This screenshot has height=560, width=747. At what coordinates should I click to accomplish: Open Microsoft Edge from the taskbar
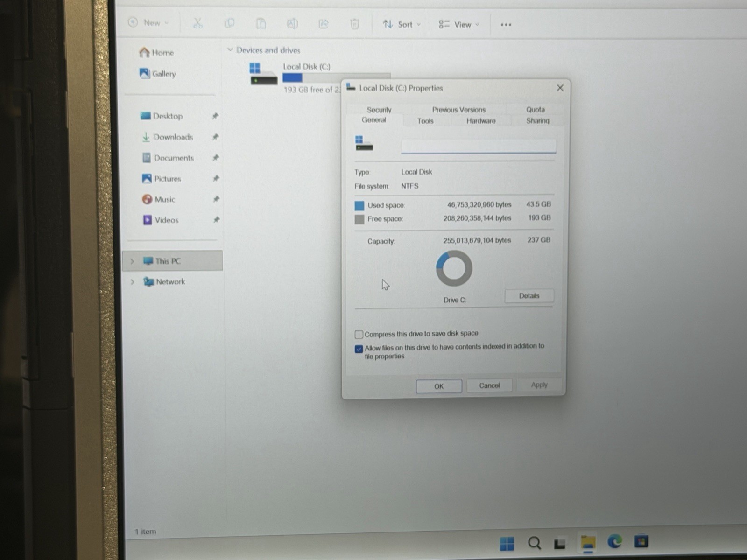(614, 541)
